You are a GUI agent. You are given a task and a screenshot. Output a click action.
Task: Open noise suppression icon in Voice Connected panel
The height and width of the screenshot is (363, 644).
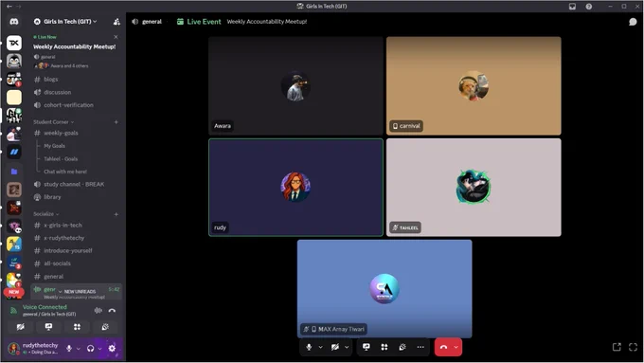point(98,310)
